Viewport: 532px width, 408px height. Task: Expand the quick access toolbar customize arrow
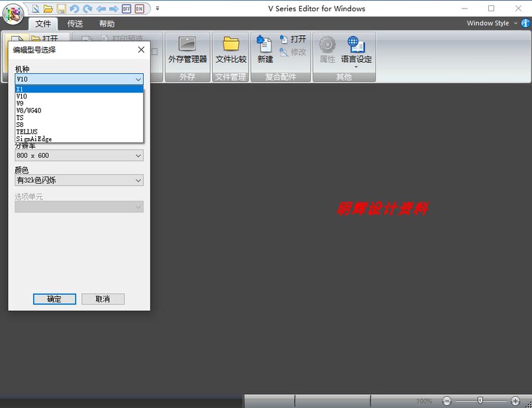(x=158, y=9)
